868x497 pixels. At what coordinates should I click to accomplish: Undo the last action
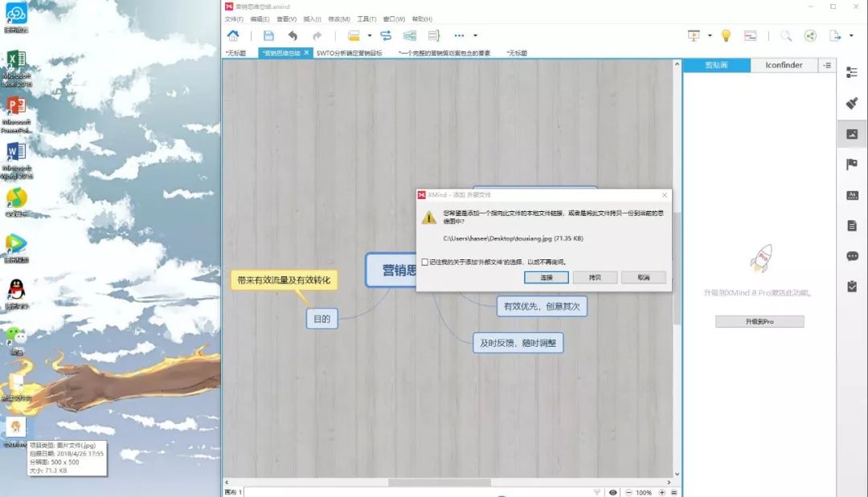click(x=293, y=36)
